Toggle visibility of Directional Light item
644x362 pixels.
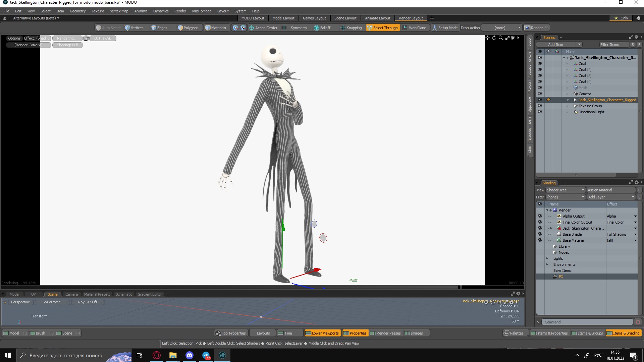540,112
